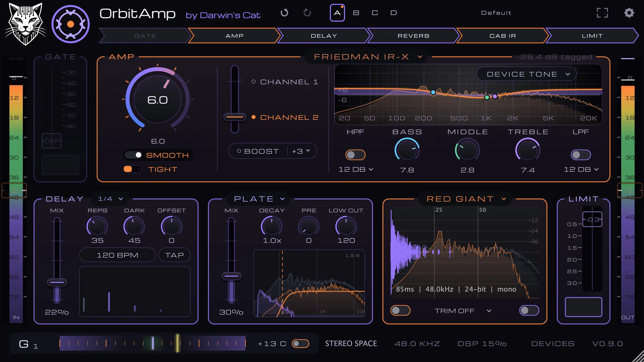Select CHANNEL 1 radio option

(x=285, y=82)
